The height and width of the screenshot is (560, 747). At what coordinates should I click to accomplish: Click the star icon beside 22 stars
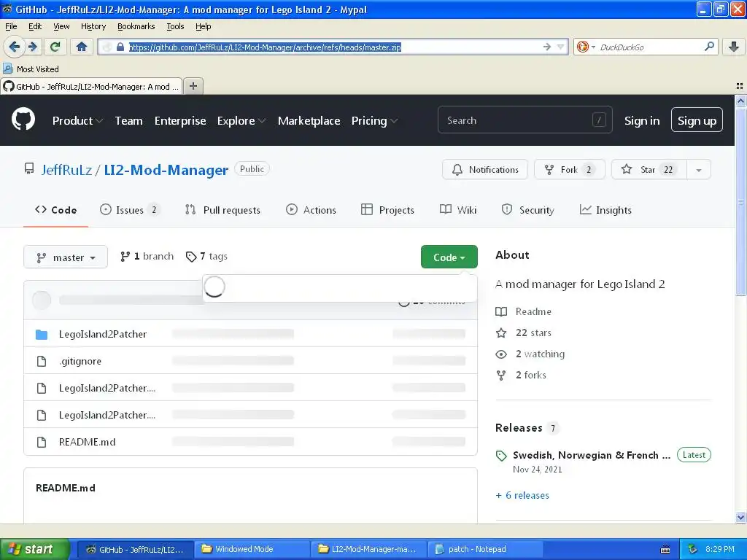[501, 332]
